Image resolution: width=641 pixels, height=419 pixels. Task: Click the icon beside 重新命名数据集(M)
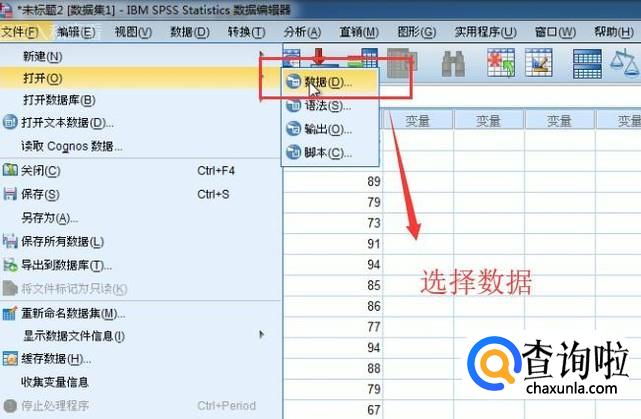(10, 313)
